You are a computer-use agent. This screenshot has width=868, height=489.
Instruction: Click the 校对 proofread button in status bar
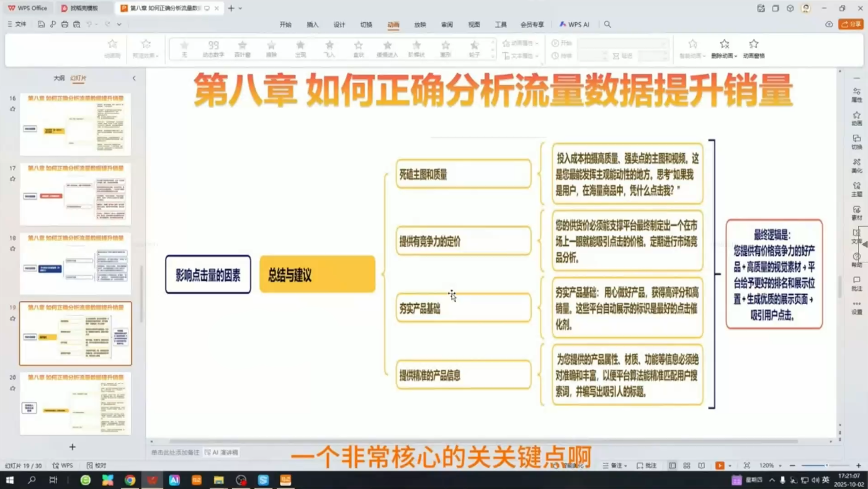[x=97, y=465]
